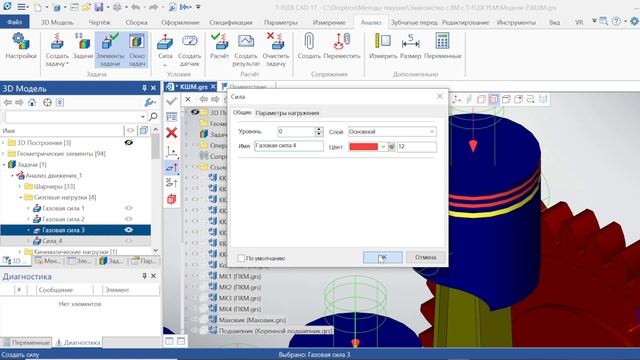Viewport: 640px width, 360px height.
Task: Click Маховик (Маховик.grs) in model tree
Action: 252,320
